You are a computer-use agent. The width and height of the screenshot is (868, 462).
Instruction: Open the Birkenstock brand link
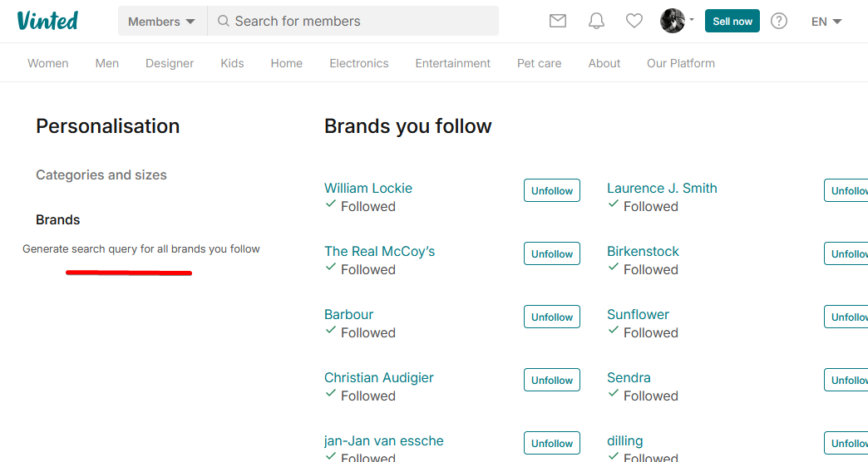click(x=643, y=251)
